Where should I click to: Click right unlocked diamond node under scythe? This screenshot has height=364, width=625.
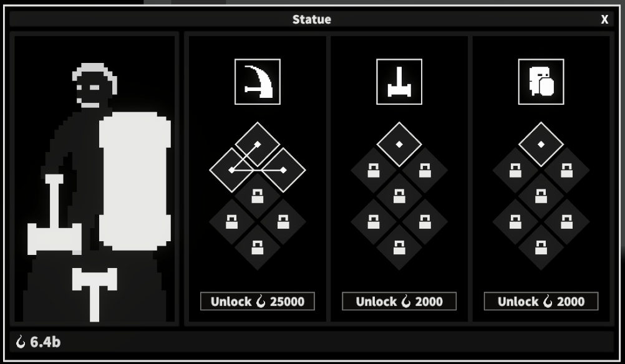pos(283,170)
